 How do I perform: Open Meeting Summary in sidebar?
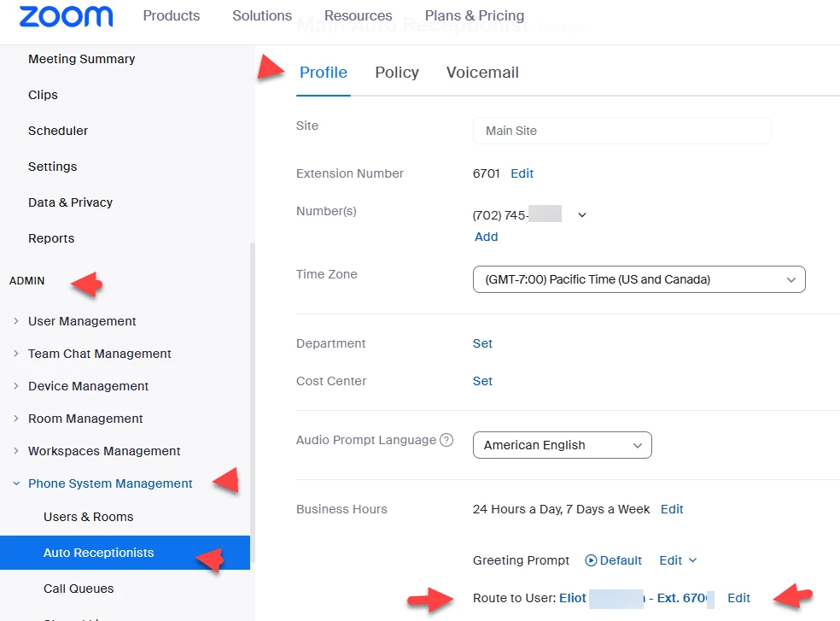coord(81,59)
